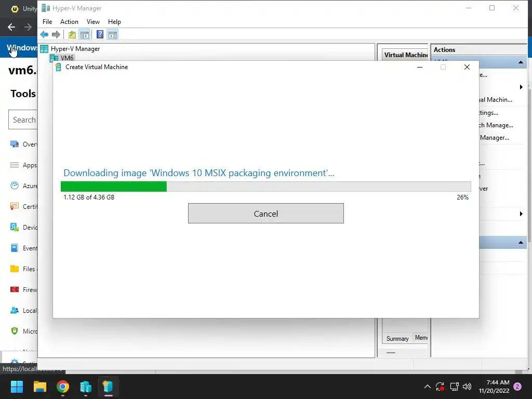Open Events tool icon in sidebar

(x=14, y=248)
